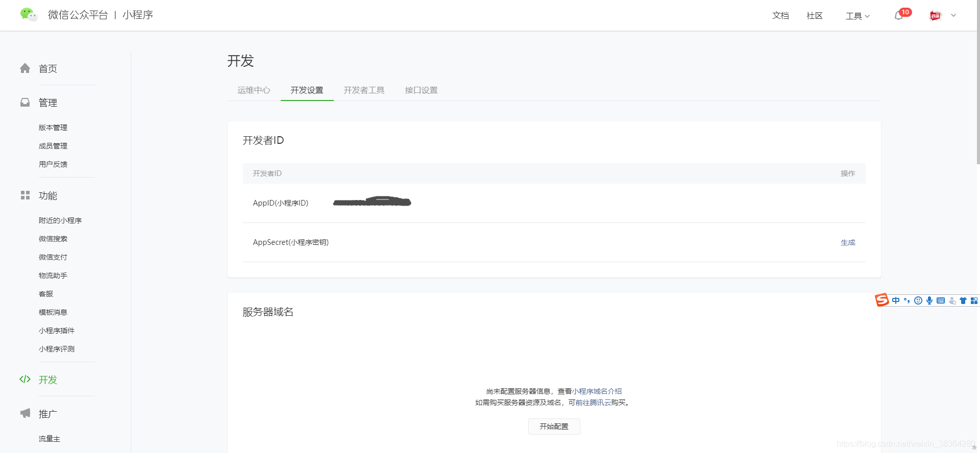Image resolution: width=980 pixels, height=453 pixels.
Task: Open Sogou emoji smiley icon
Action: point(918,300)
